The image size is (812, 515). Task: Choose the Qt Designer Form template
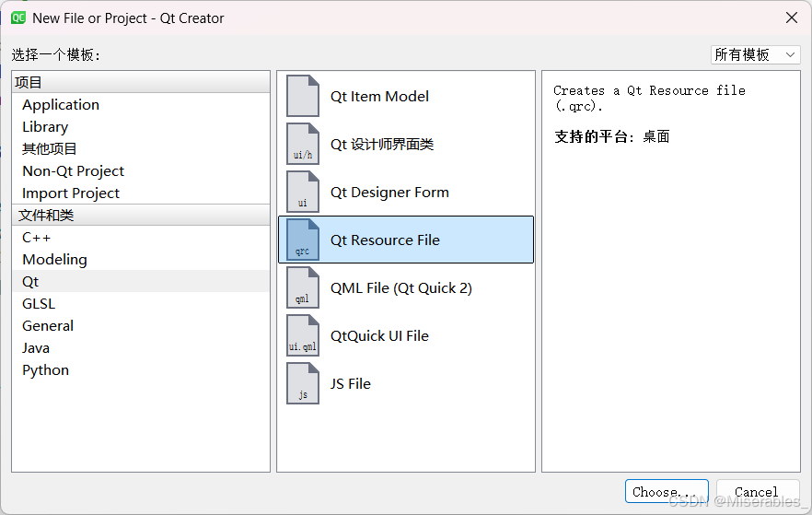click(x=406, y=192)
